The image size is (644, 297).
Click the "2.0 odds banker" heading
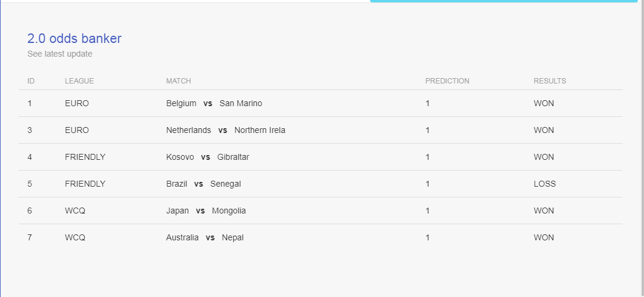74,39
